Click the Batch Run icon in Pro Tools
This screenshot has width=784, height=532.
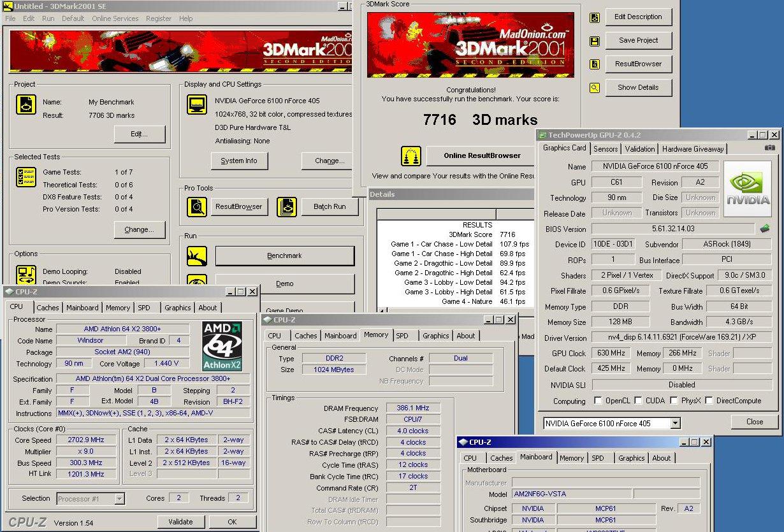(287, 206)
